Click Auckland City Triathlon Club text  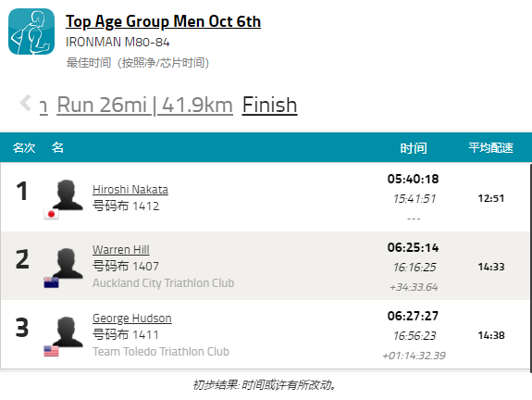[x=163, y=282]
